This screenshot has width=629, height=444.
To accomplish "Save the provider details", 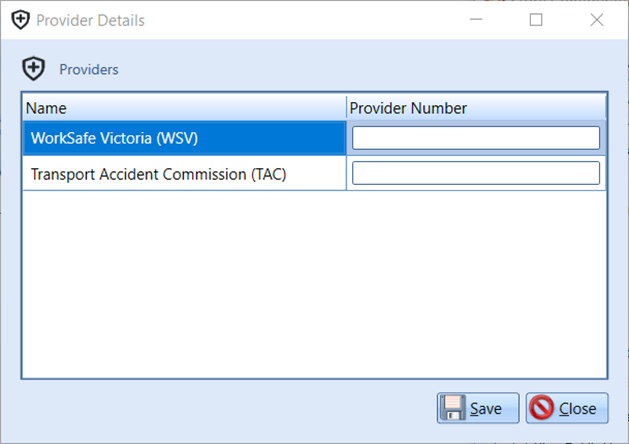I will click(478, 408).
